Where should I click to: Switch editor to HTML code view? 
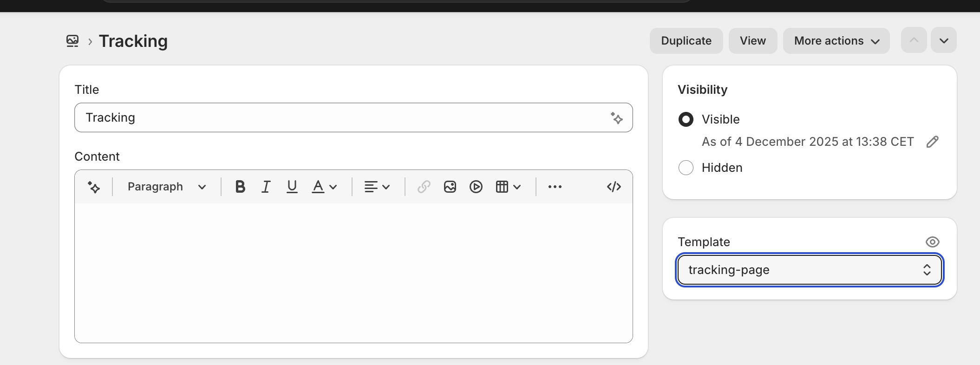coord(614,187)
